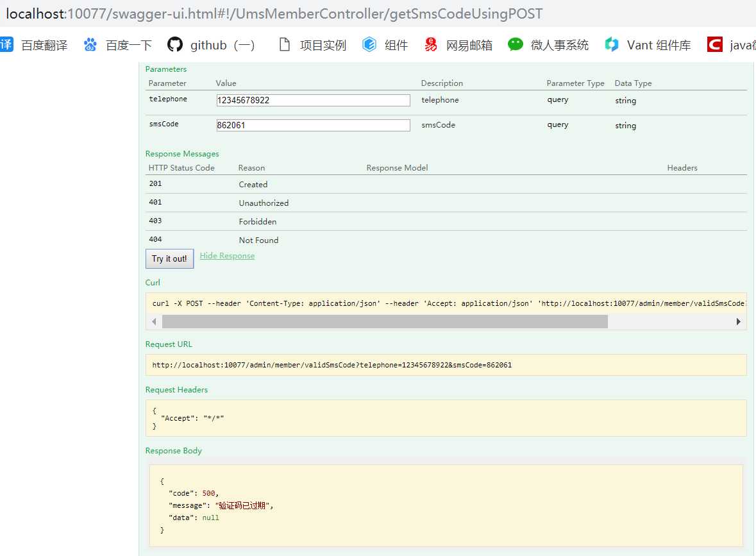
Task: Click the Request URL section heading
Action: pos(169,344)
